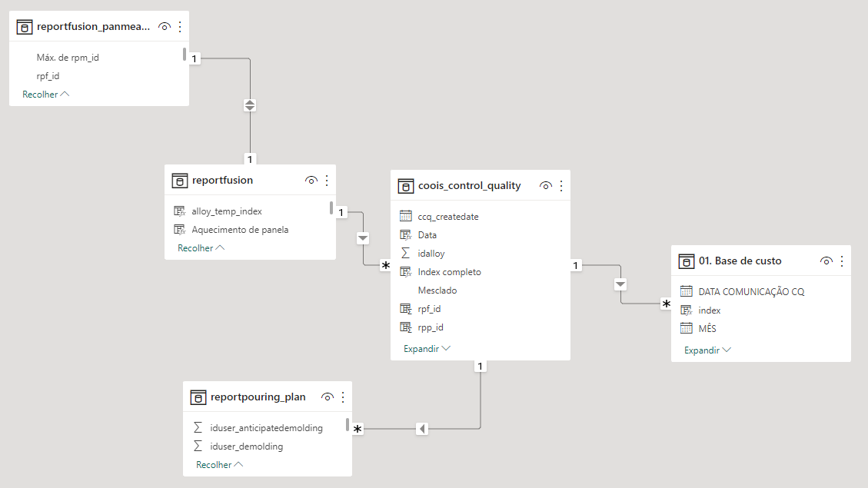Click the calendar icon beside MÊS
This screenshot has height=488, width=868.
(687, 328)
